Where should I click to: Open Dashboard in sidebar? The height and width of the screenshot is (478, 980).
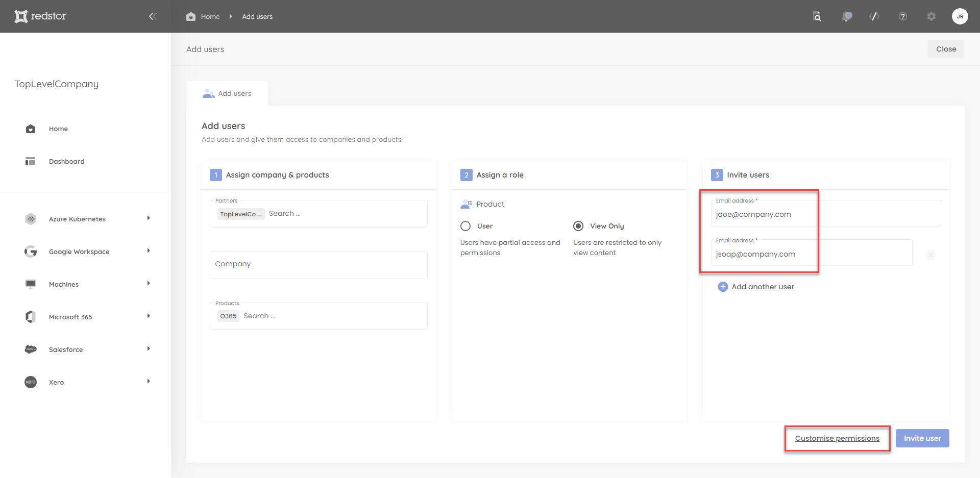tap(67, 162)
